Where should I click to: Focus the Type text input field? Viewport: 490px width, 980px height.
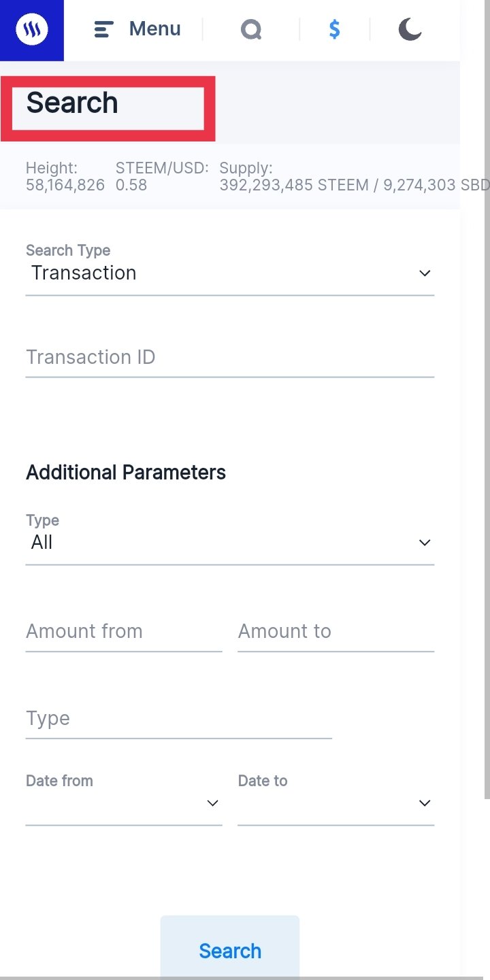point(178,719)
